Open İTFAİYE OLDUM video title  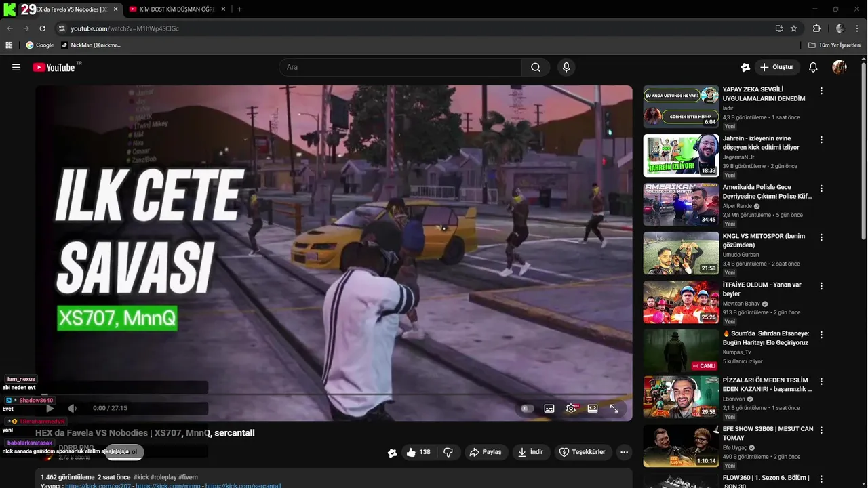click(x=762, y=289)
